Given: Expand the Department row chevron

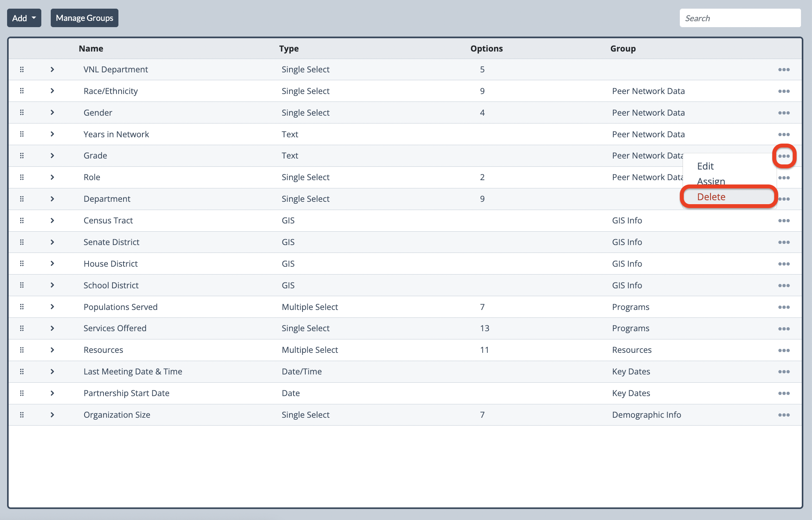Looking at the screenshot, I should (52, 199).
